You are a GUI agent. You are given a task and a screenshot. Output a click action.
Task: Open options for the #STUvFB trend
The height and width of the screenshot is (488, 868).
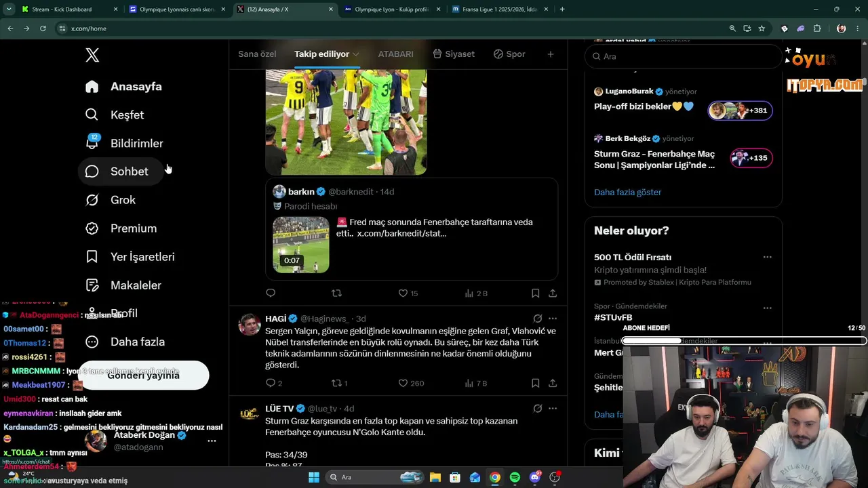click(767, 308)
